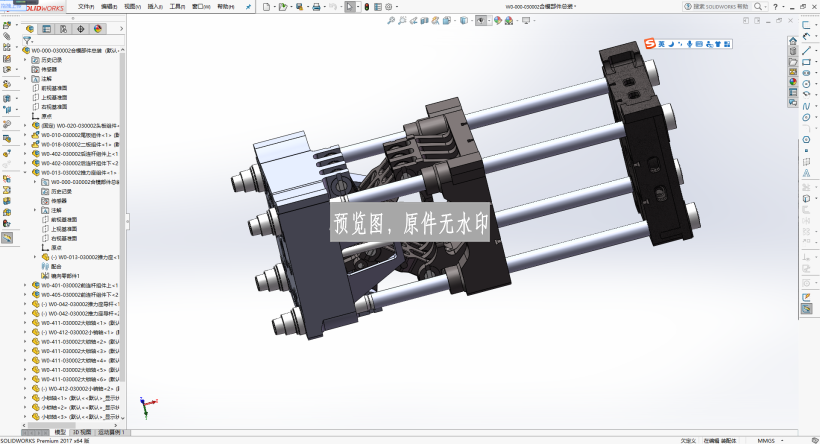Select the Line sketch tool on right toolbar

pyautogui.click(x=806, y=50)
